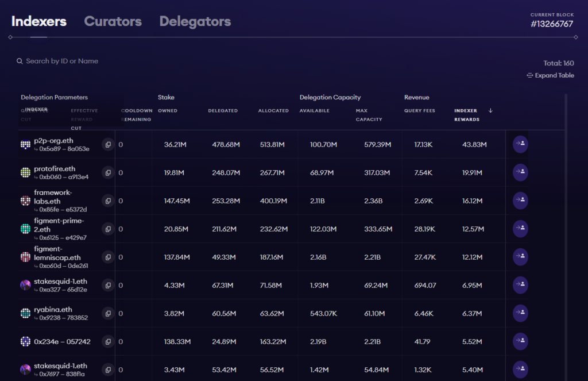This screenshot has width=588, height=381.
Task: Copy address of ryabina.eth indexer
Action: [108, 313]
